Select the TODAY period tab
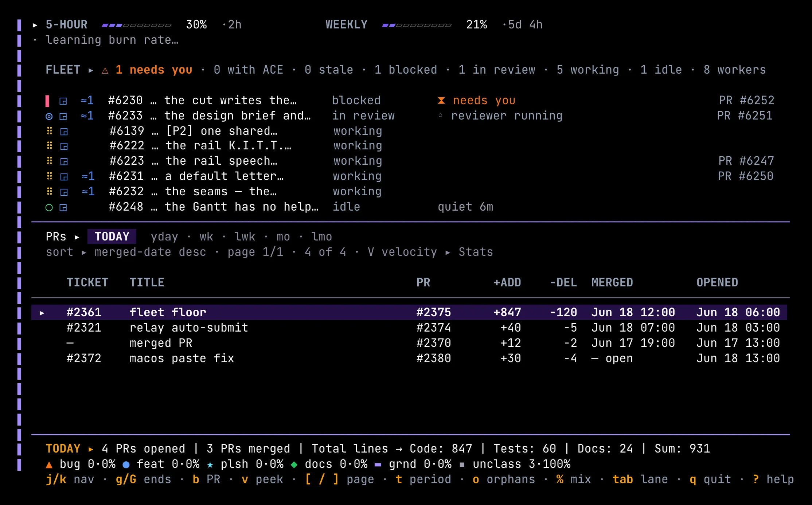This screenshot has height=505, width=812. [112, 236]
